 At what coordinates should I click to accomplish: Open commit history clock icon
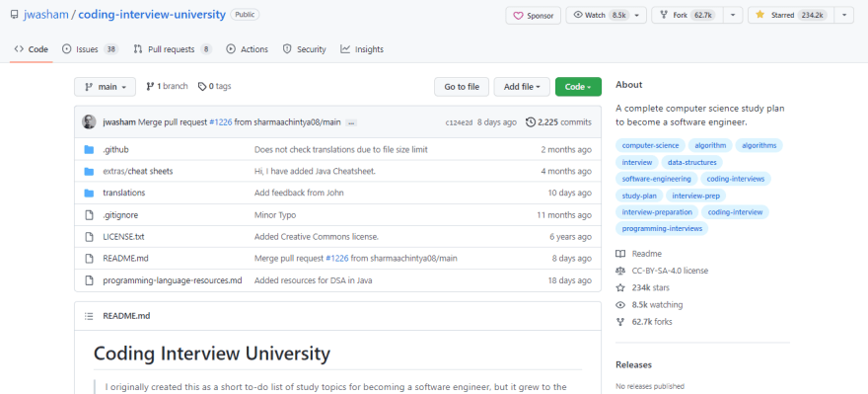pos(531,121)
